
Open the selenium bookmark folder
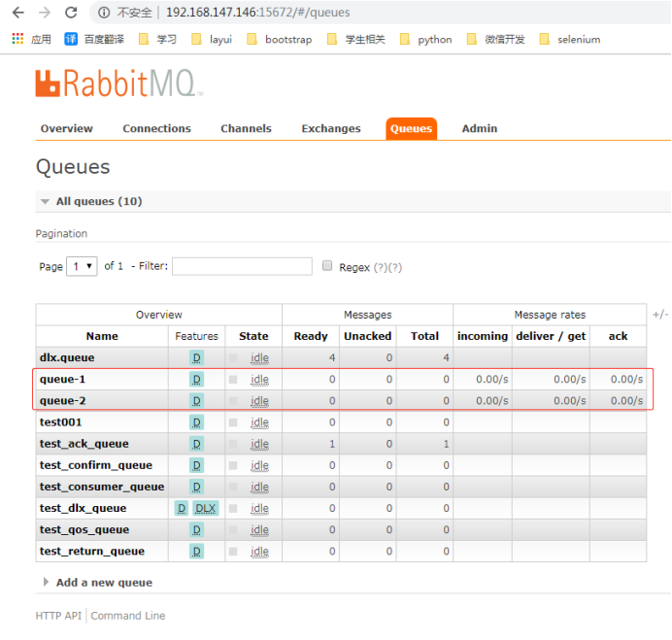pos(570,40)
